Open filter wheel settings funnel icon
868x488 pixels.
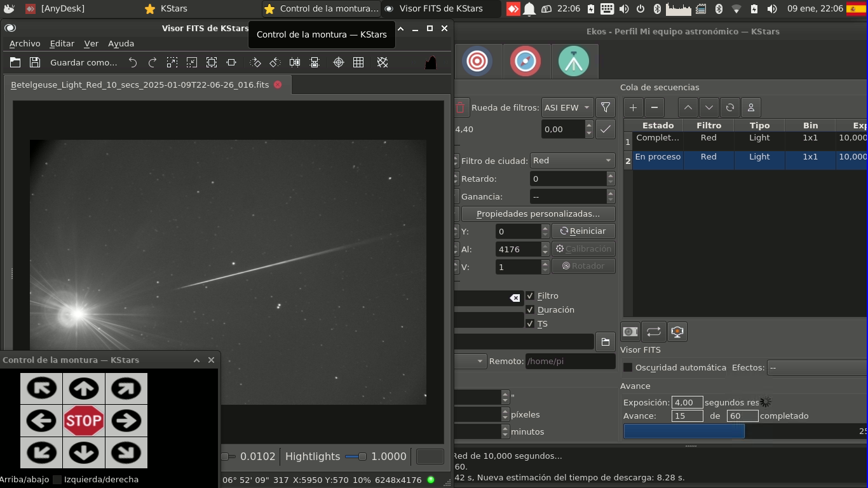(x=606, y=107)
